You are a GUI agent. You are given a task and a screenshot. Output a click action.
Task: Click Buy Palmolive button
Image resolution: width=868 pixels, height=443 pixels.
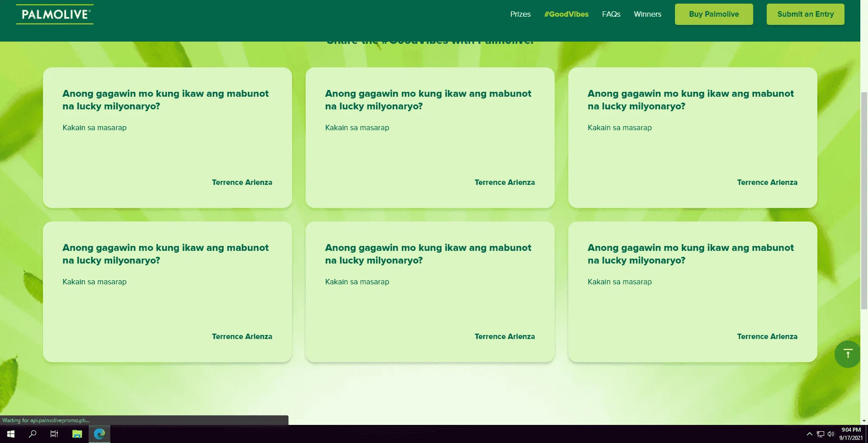(714, 14)
